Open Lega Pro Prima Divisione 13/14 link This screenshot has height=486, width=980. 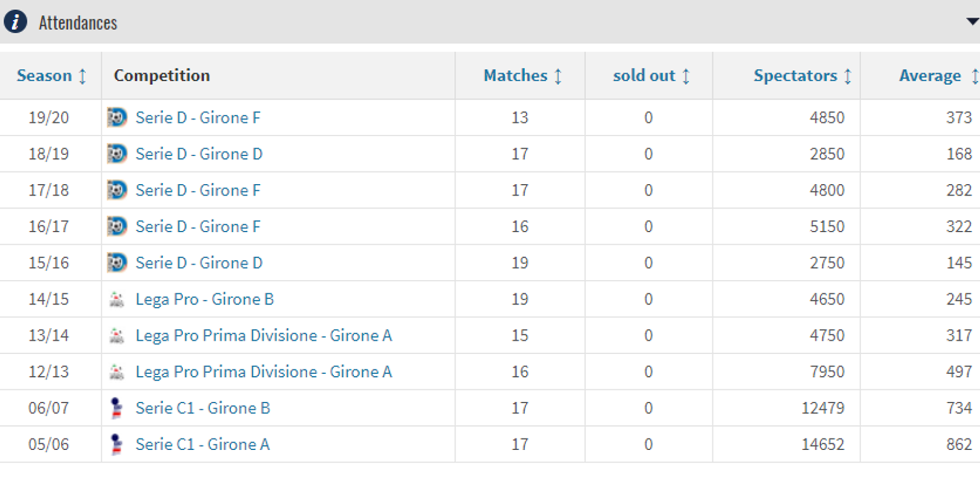click(263, 335)
